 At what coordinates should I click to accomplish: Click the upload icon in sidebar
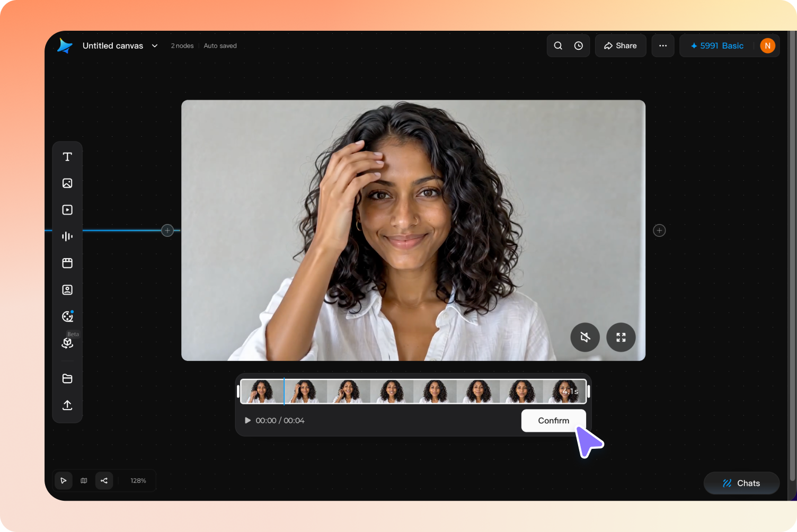67,405
